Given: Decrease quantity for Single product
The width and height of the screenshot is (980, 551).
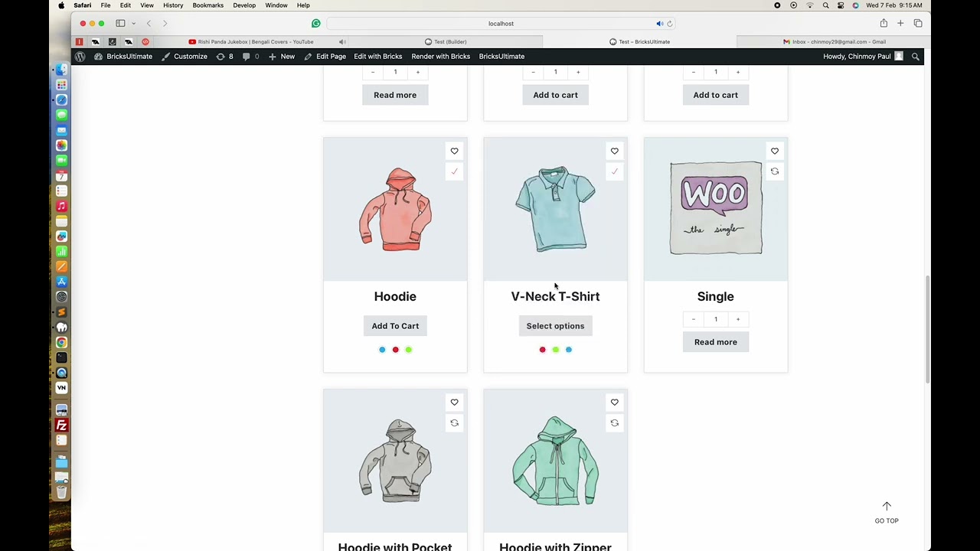Looking at the screenshot, I should [694, 319].
